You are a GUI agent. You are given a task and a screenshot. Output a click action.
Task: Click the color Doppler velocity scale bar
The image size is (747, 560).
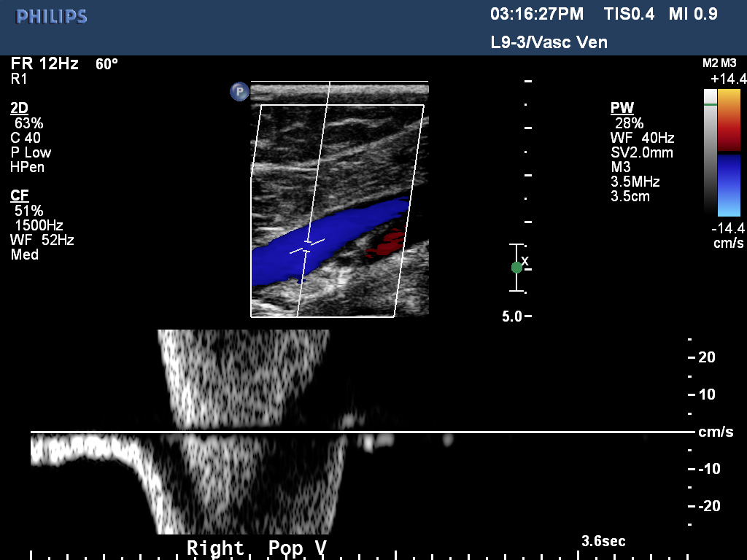729,153
